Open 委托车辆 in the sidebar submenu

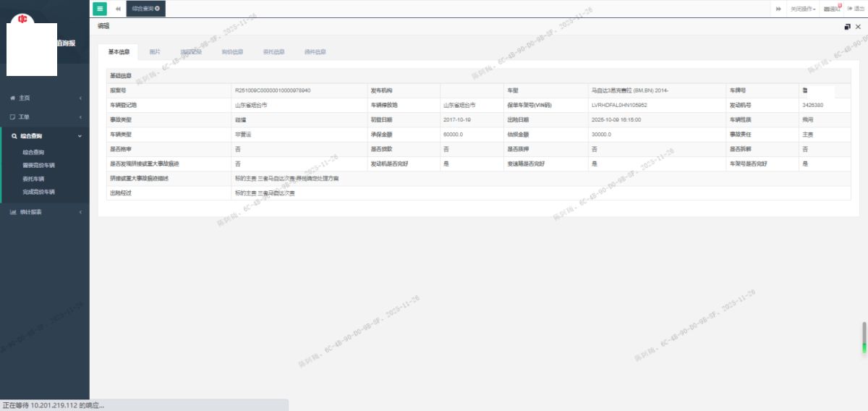[x=33, y=179]
